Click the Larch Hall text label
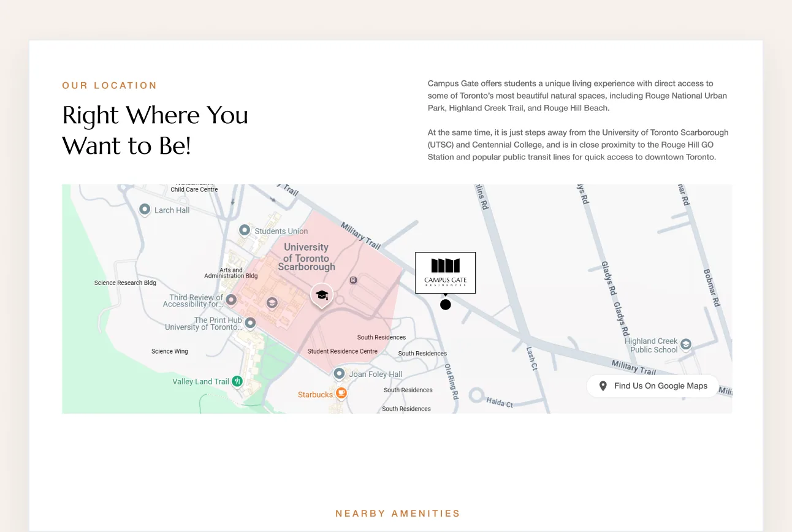 point(172,210)
